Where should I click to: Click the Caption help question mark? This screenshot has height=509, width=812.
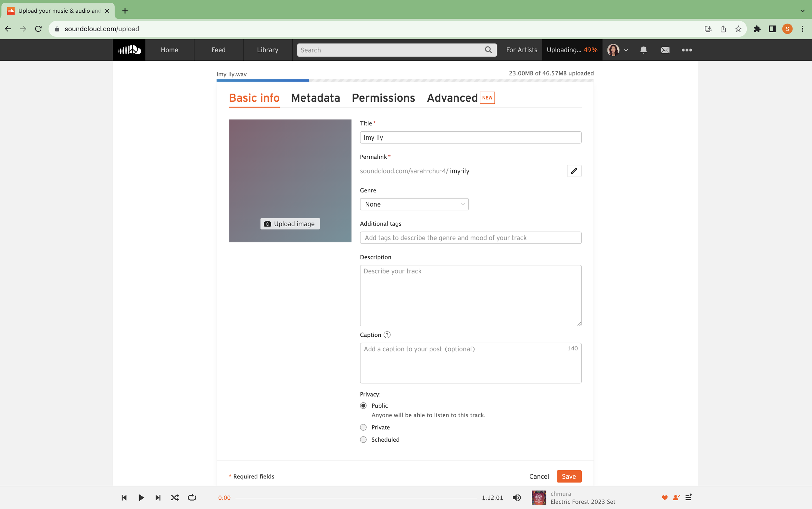387,335
